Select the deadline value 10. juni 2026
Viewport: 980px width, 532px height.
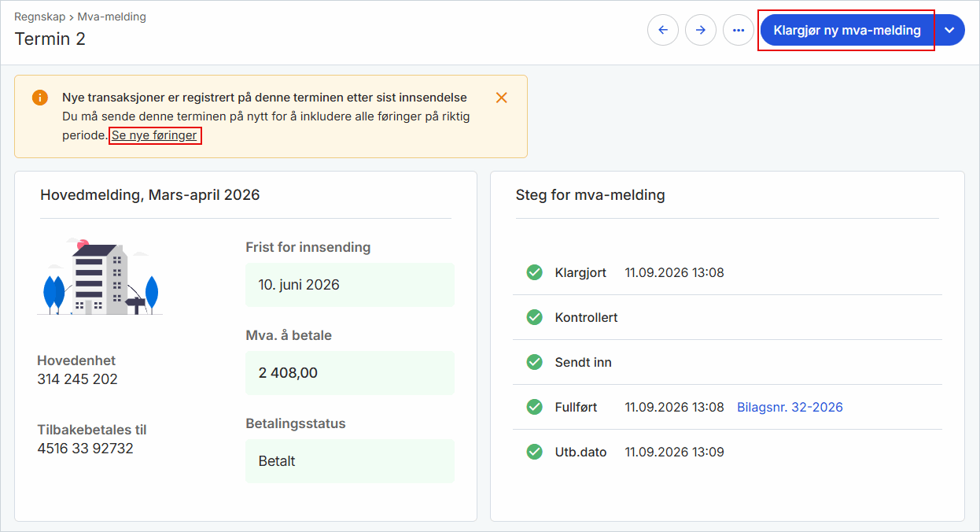click(350, 285)
